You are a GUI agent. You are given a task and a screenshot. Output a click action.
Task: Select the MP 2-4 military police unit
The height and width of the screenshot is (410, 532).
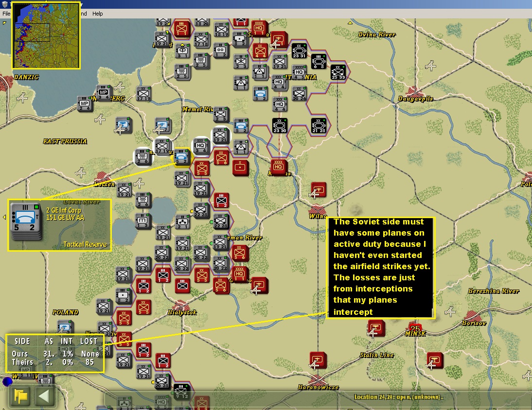point(85,103)
